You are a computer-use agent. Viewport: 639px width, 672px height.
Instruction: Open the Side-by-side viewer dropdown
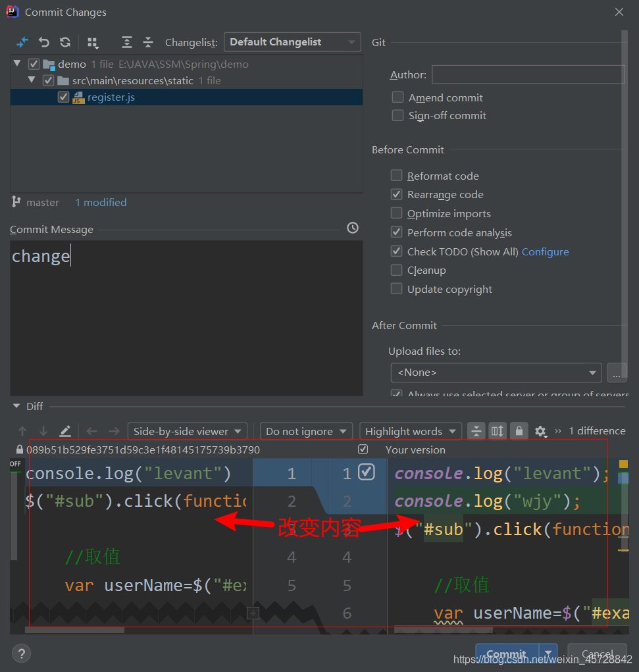click(x=188, y=431)
